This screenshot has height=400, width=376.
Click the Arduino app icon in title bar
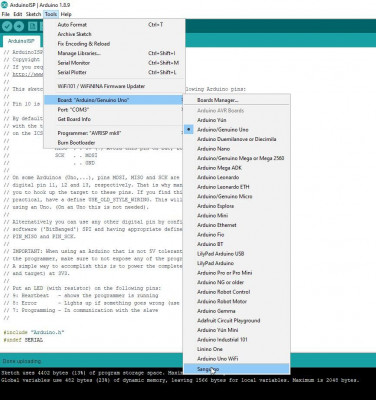[4, 5]
